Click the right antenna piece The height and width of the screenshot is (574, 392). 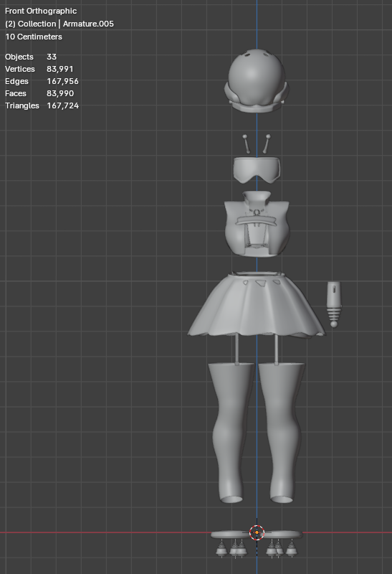pos(267,144)
